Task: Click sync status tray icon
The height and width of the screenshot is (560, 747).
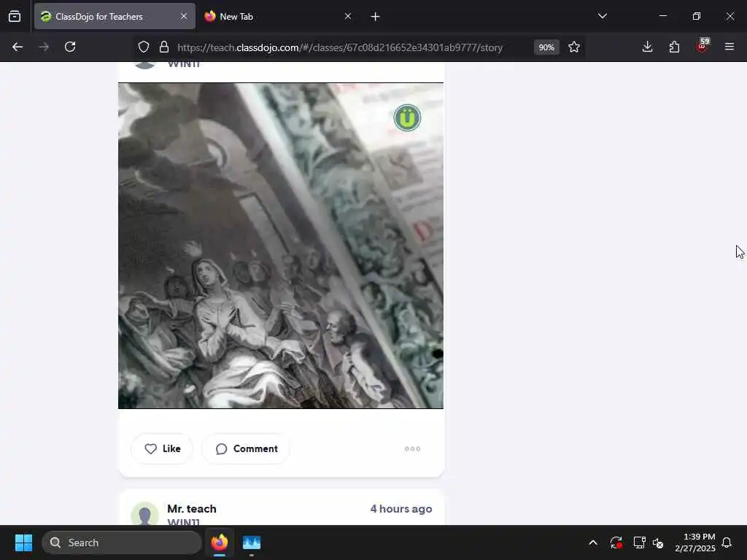Action: 616,542
